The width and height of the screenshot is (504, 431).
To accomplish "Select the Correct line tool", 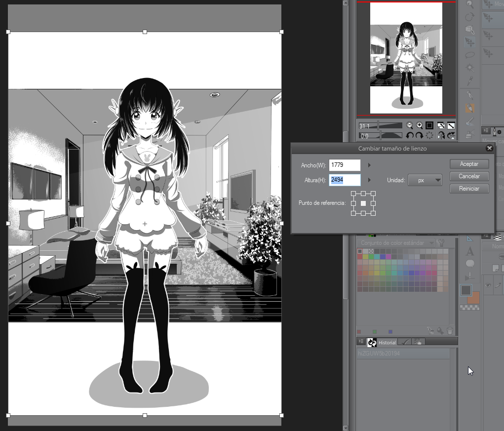I will (x=470, y=276).
